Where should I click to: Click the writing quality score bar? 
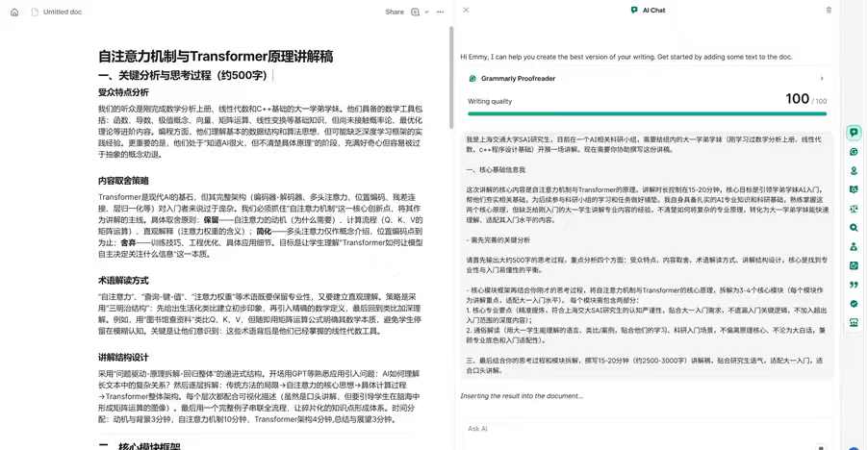pos(647,113)
